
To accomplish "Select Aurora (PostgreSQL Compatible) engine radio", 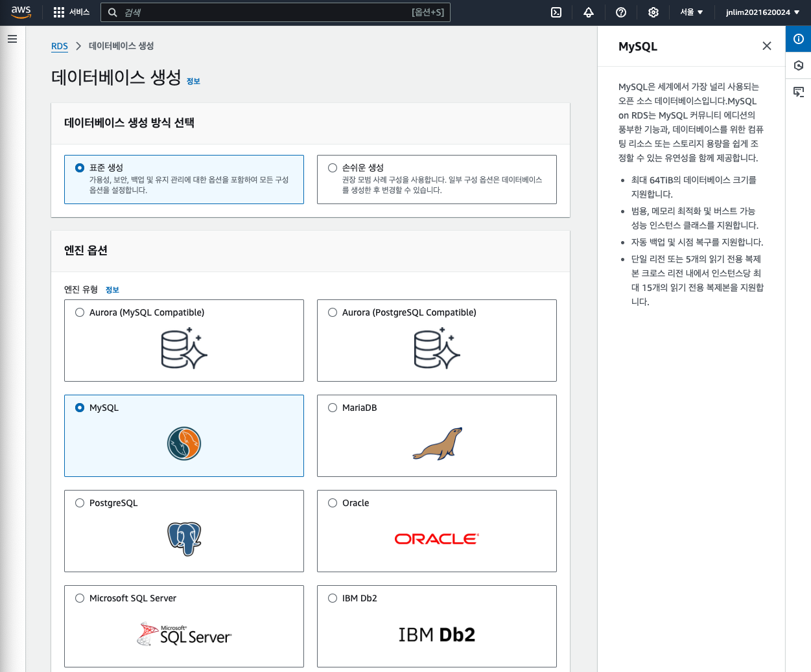I will pos(333,312).
